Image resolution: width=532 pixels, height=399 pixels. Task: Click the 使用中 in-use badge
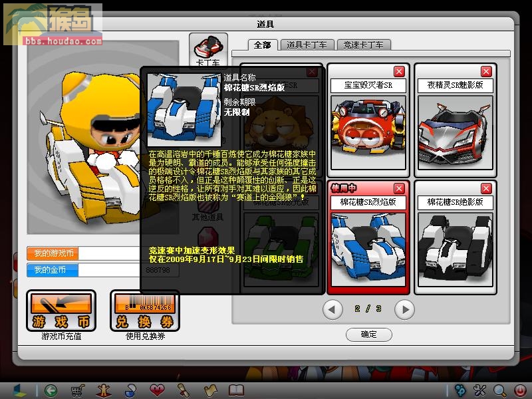[344, 188]
